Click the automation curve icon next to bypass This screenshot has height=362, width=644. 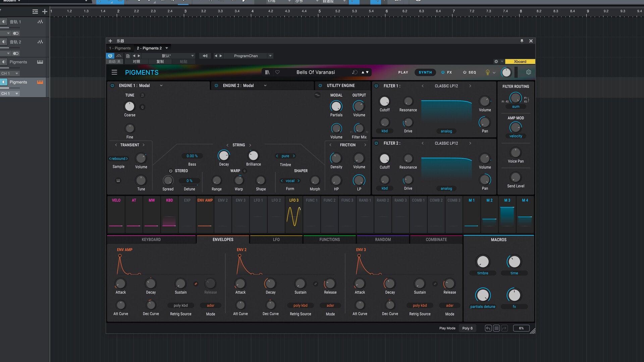119,56
